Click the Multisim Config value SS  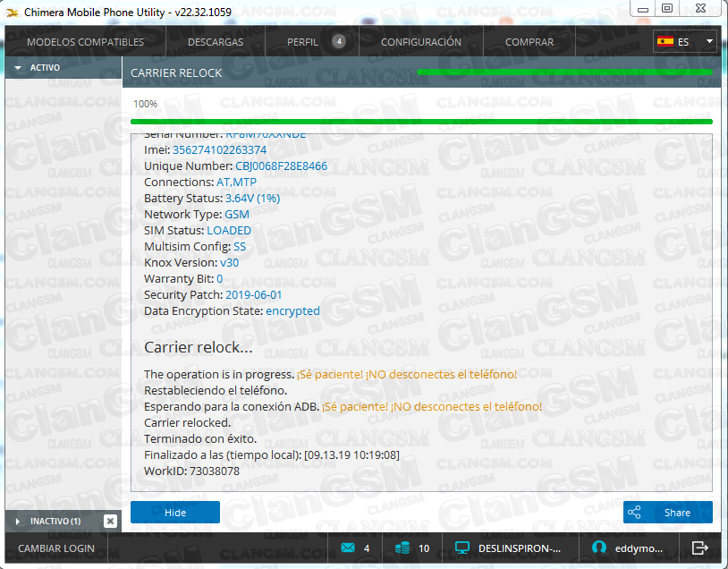(240, 247)
